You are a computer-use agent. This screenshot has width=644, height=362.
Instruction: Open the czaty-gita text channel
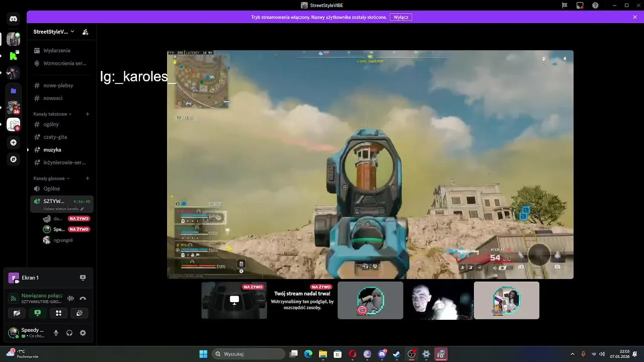[61, 137]
